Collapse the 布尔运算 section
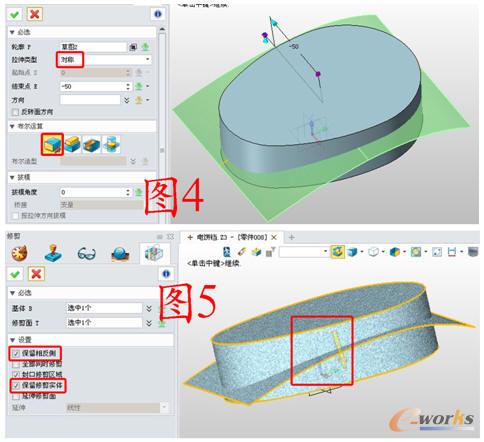 12,126
